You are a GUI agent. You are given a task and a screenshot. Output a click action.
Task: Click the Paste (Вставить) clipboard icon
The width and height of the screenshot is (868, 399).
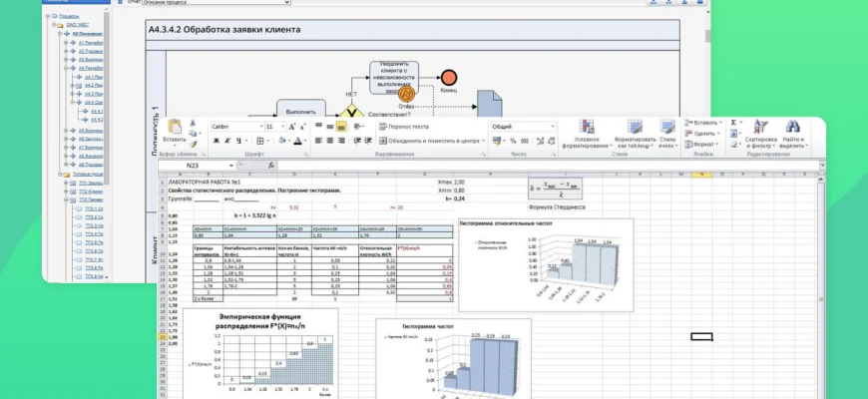[175, 129]
